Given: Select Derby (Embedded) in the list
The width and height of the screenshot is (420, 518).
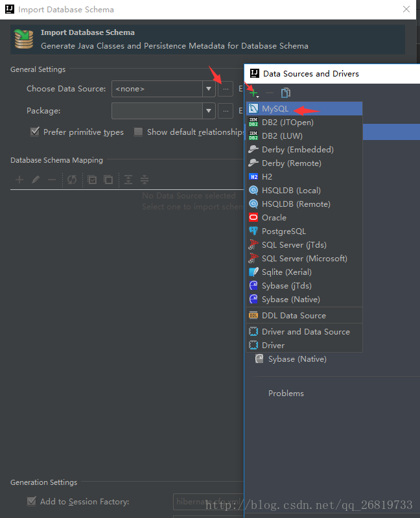Looking at the screenshot, I should [304, 150].
